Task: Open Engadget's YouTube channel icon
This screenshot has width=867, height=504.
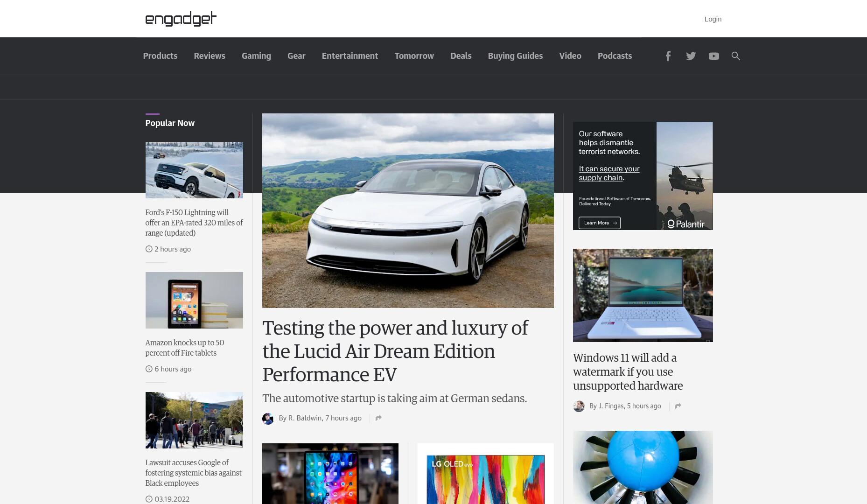Action: click(x=713, y=56)
